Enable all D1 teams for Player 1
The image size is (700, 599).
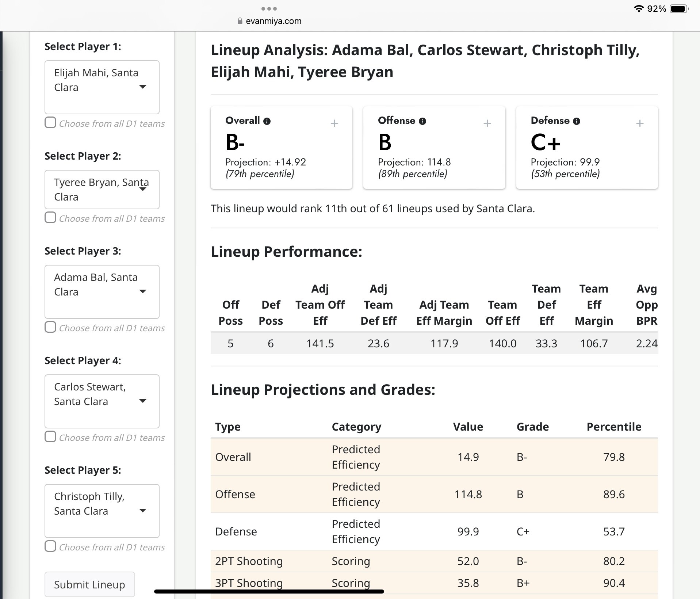[50, 122]
